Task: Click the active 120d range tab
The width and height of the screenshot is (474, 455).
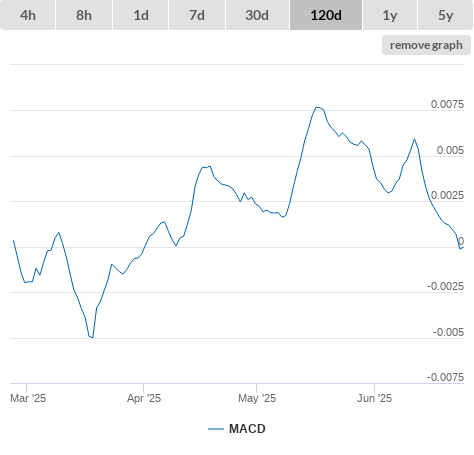Action: coord(326,15)
